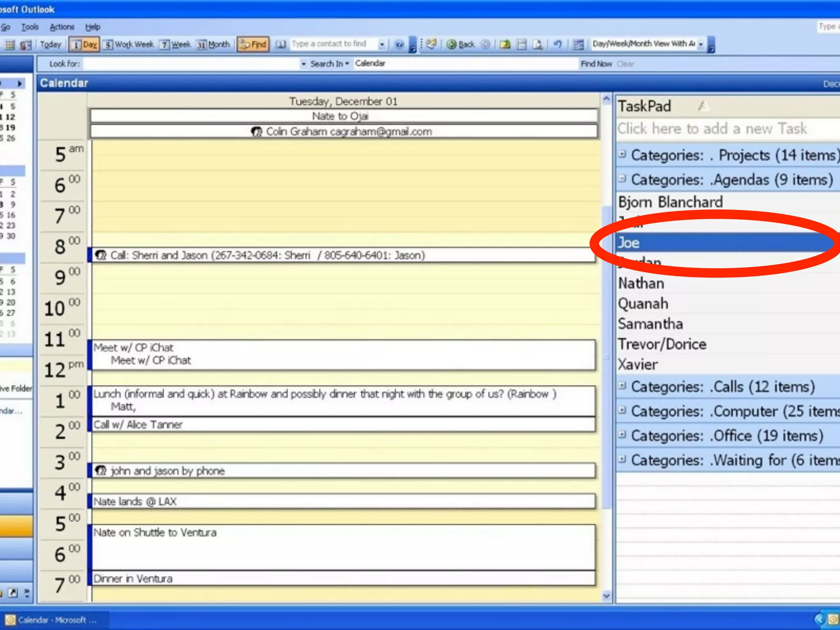Click the Microsoft Office Help icon
The image size is (840, 630).
399,44
